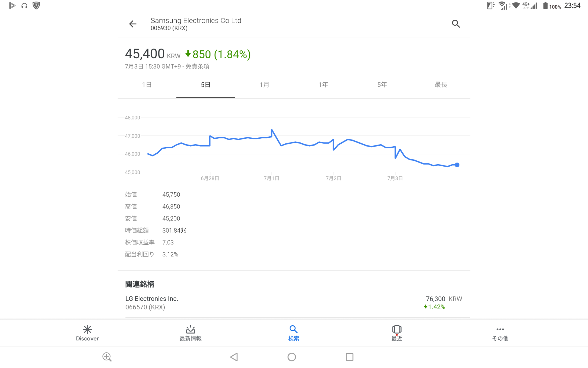Open 最新情報 updates icon
This screenshot has width=588, height=368.
pyautogui.click(x=191, y=329)
